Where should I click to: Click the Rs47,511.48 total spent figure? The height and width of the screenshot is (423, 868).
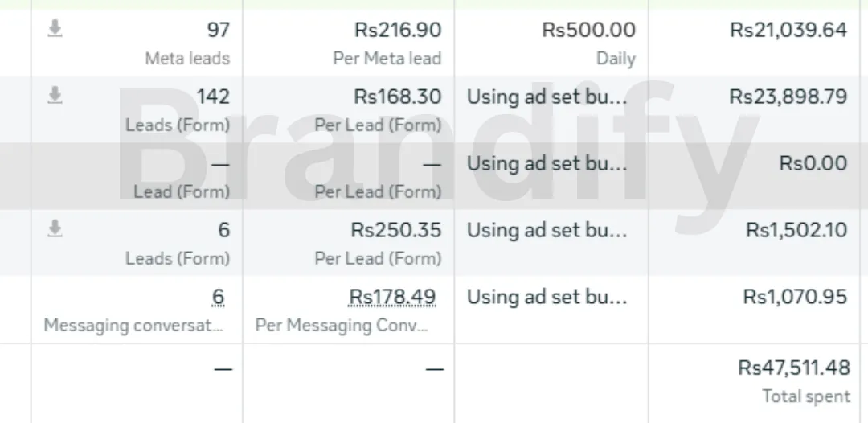point(793,368)
